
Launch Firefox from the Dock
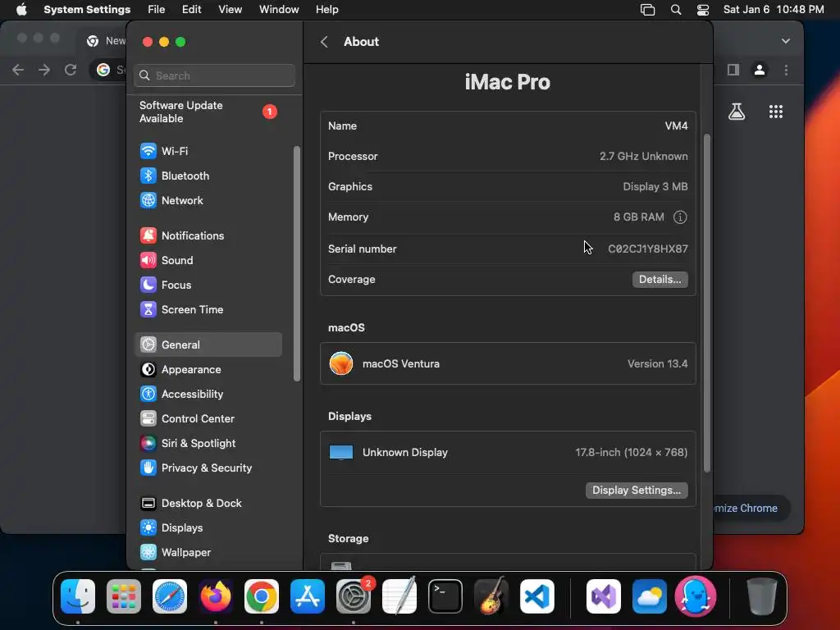tap(216, 596)
